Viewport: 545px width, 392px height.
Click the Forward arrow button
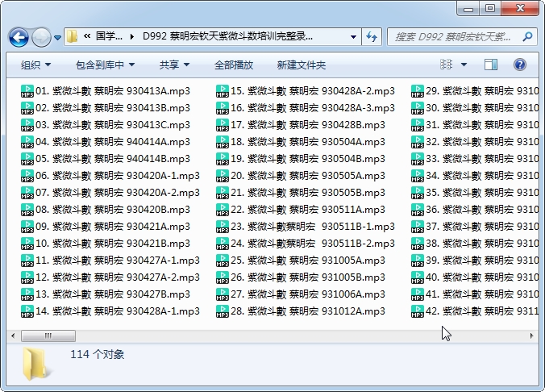click(x=41, y=37)
